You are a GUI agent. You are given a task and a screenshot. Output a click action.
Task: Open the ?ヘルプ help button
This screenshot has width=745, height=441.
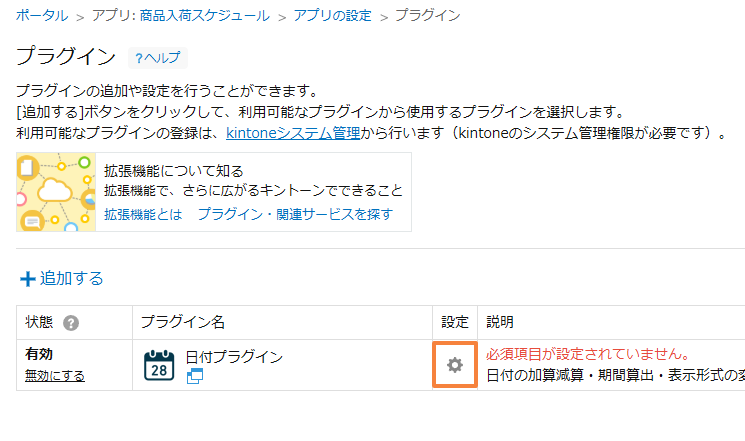tap(158, 58)
